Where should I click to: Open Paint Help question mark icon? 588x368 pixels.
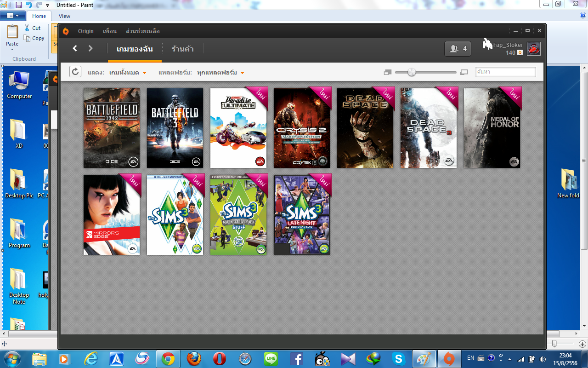coord(583,16)
